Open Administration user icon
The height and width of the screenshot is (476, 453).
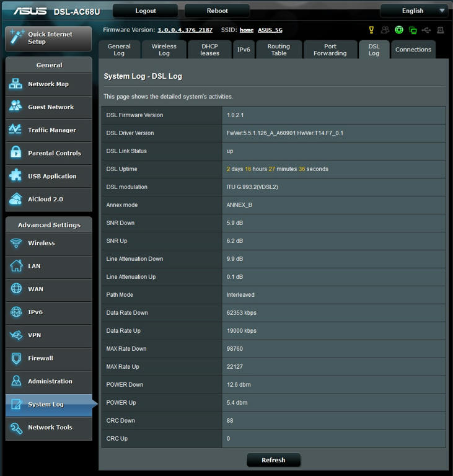pyautogui.click(x=16, y=381)
